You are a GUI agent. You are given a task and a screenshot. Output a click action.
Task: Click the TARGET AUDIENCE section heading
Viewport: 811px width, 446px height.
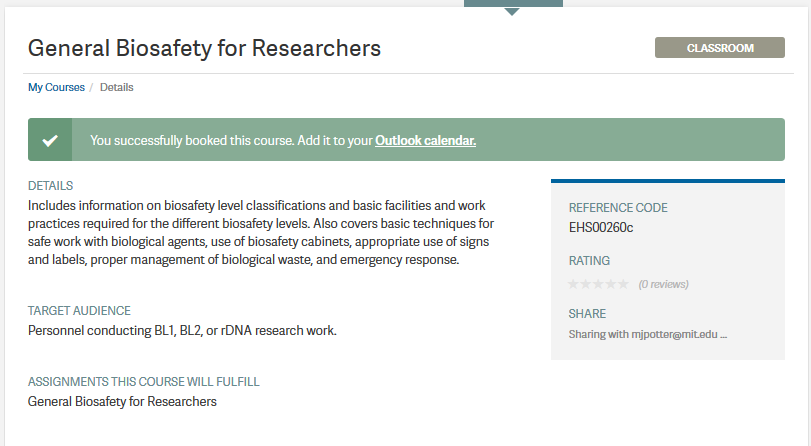79,310
